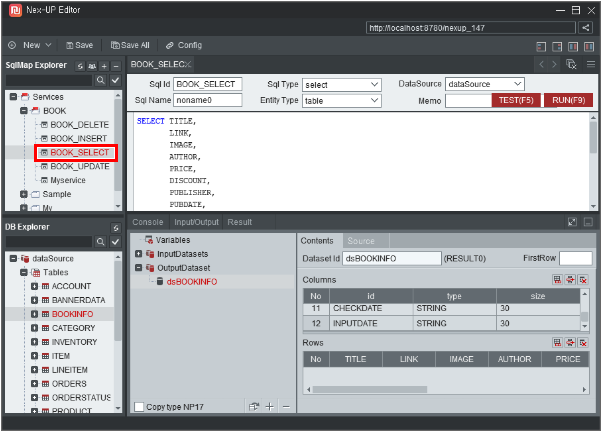Add a column in Columns section
Screen dimensions: 602x432
557,280
